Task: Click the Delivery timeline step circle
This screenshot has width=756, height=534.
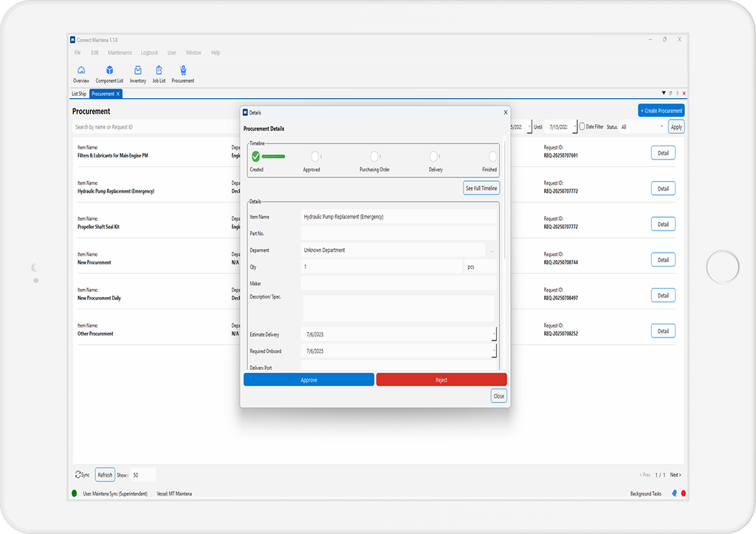Action: [x=433, y=157]
